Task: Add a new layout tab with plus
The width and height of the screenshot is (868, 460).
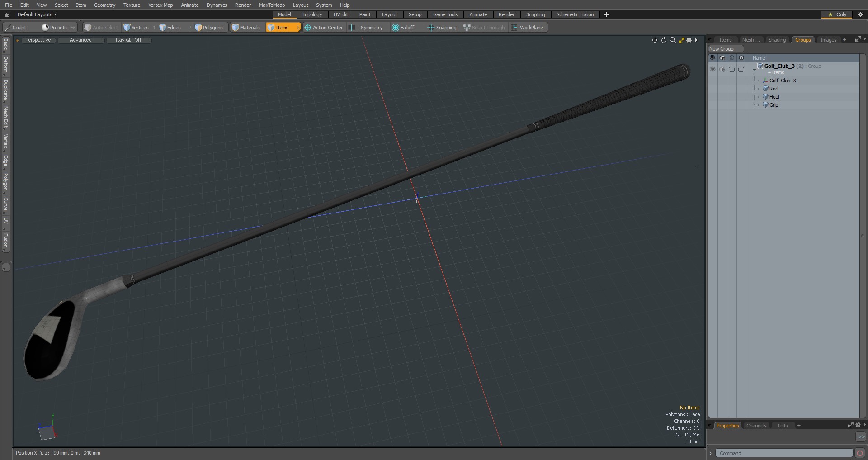Action: (x=606, y=14)
